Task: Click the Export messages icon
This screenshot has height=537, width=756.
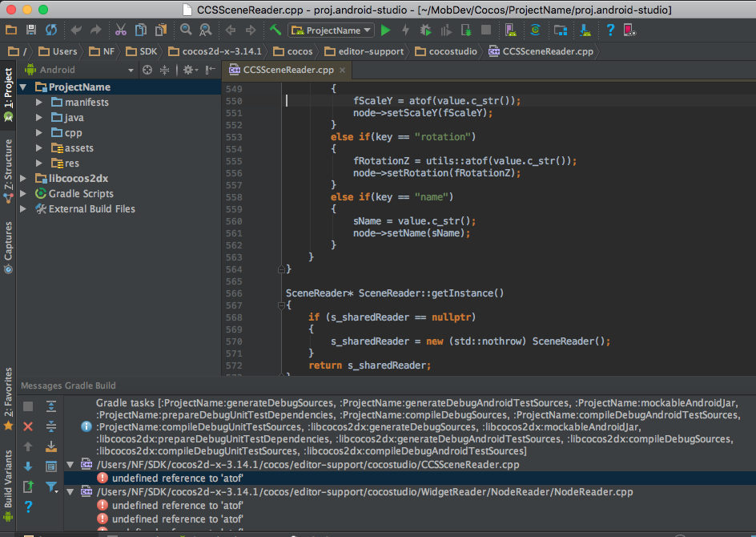Action: [x=28, y=486]
